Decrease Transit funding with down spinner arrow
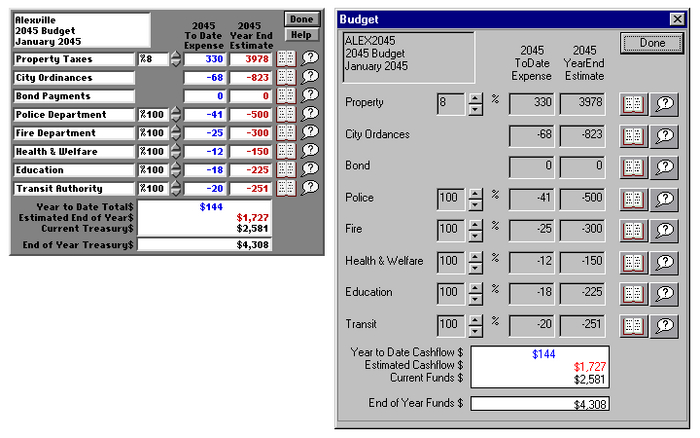700x438 pixels. coord(476,332)
